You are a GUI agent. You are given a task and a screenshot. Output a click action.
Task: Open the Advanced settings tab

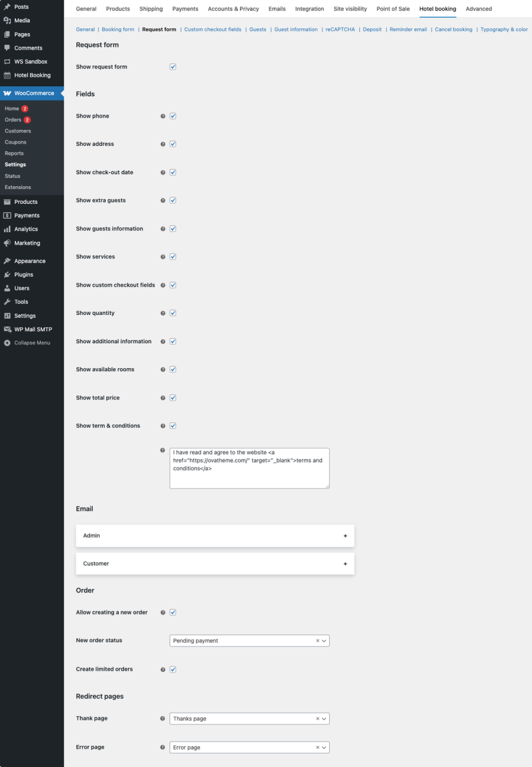(479, 9)
